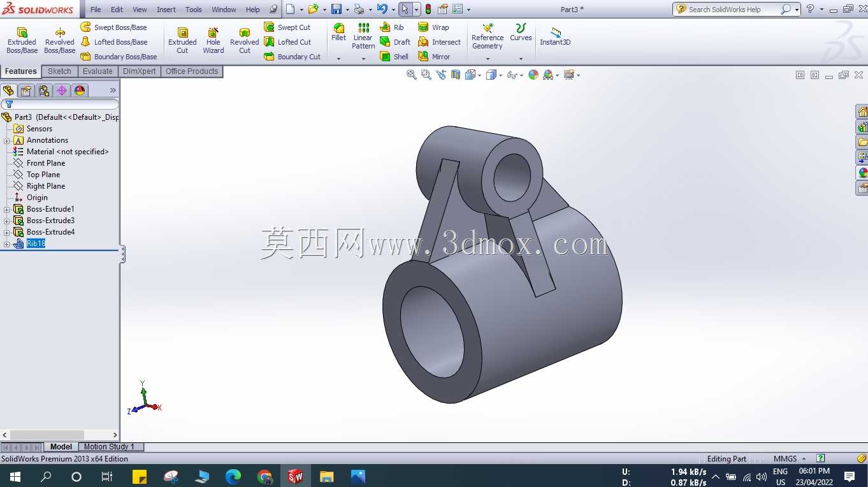Image resolution: width=868 pixels, height=487 pixels.
Task: Choose Boundary Boss/Base feature
Action: point(119,57)
